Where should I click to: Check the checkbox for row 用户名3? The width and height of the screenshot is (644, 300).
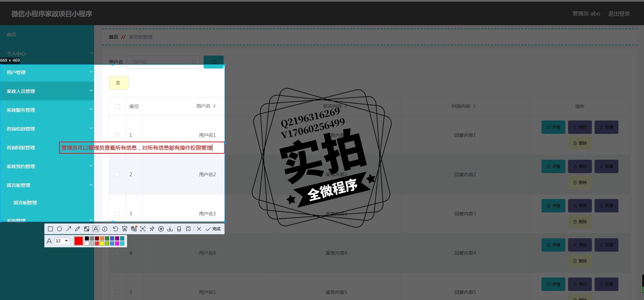coord(117,214)
